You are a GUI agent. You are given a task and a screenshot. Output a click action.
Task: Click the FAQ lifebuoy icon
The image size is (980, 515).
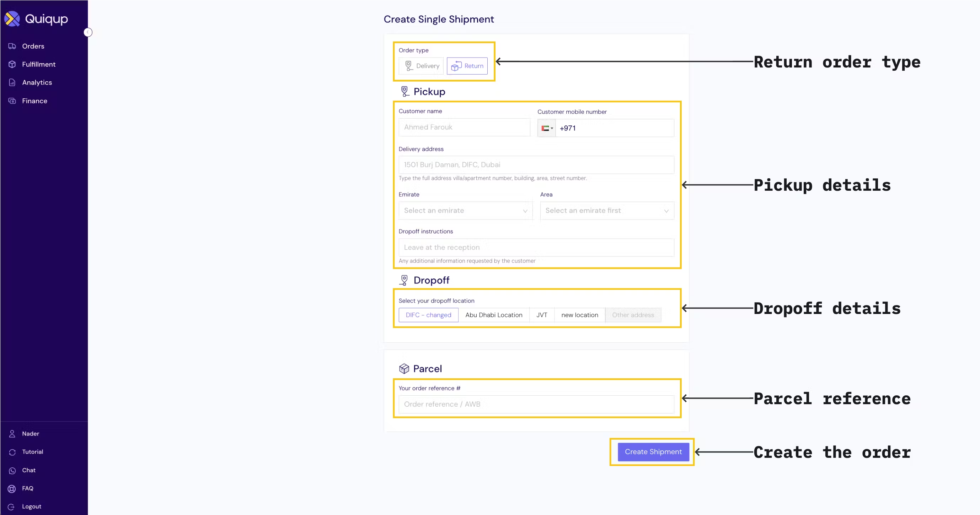pyautogui.click(x=12, y=489)
